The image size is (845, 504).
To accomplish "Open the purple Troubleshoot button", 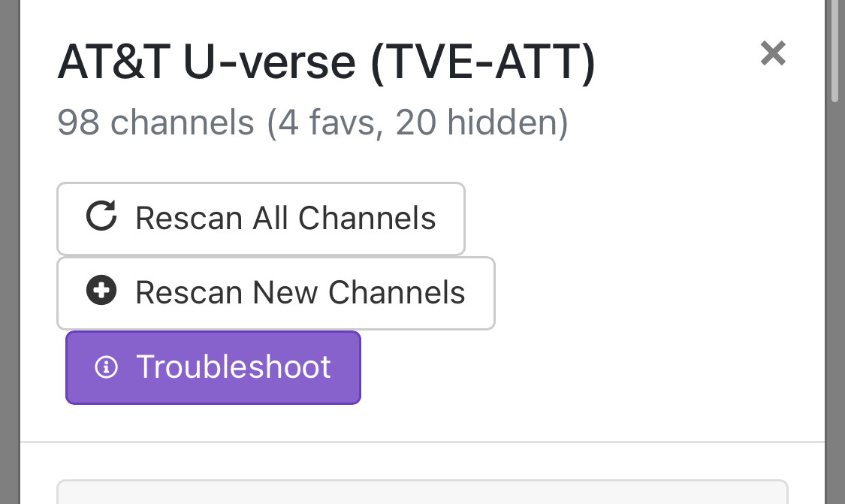I will click(213, 367).
